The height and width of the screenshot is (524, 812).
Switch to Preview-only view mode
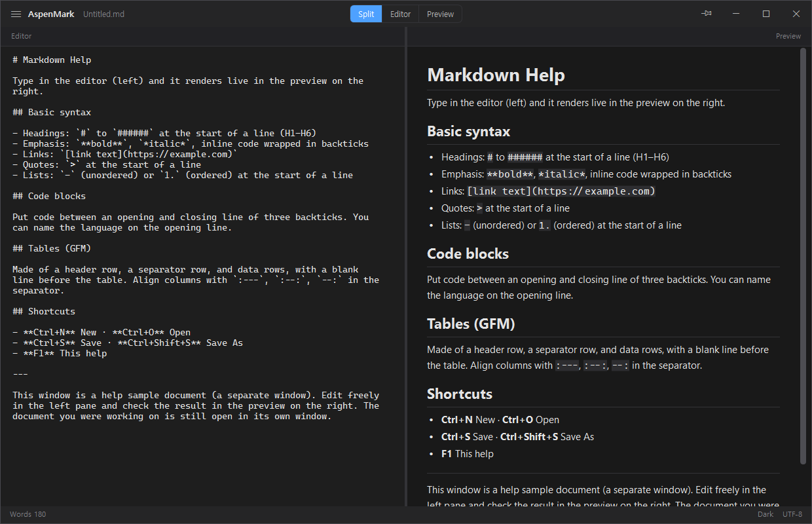(x=440, y=14)
